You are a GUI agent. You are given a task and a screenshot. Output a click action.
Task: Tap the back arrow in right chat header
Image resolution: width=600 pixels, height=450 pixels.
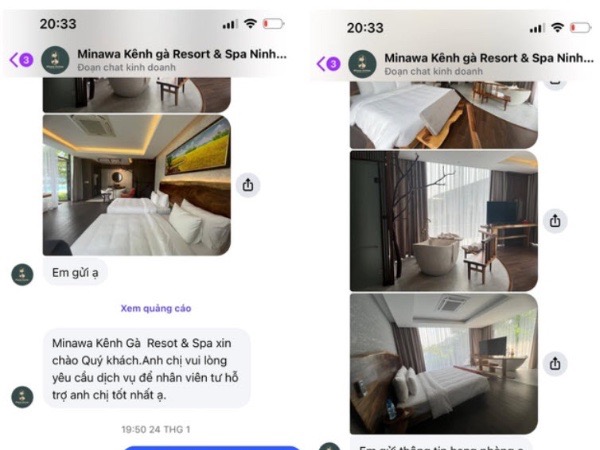point(321,64)
